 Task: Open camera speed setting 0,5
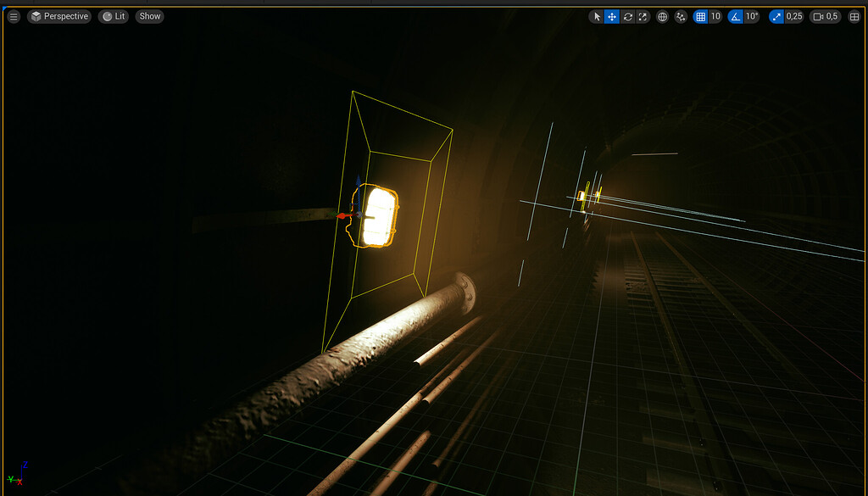coord(826,16)
